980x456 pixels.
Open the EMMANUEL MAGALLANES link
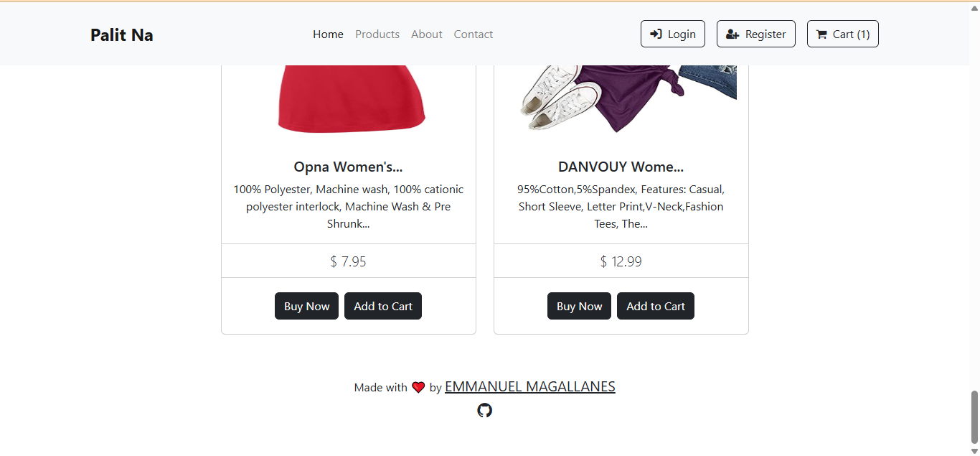pos(530,386)
